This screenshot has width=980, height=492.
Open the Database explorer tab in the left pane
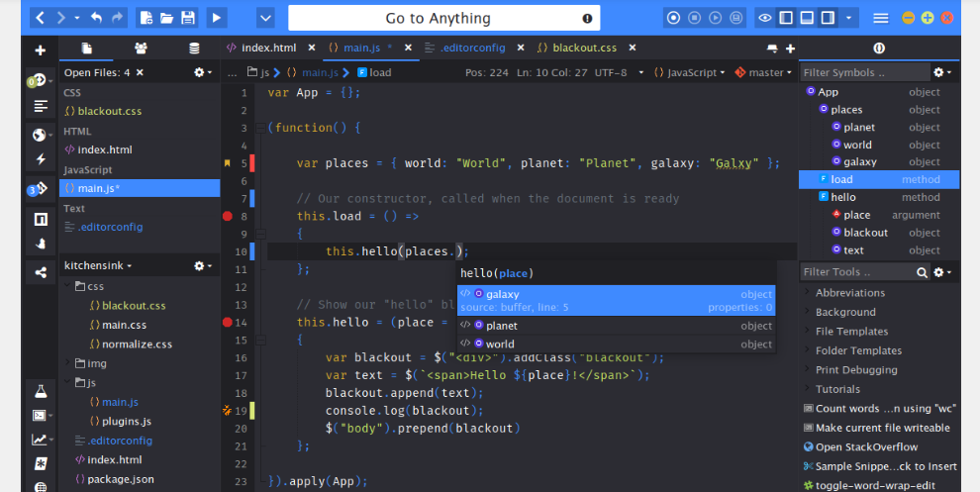coord(194,49)
